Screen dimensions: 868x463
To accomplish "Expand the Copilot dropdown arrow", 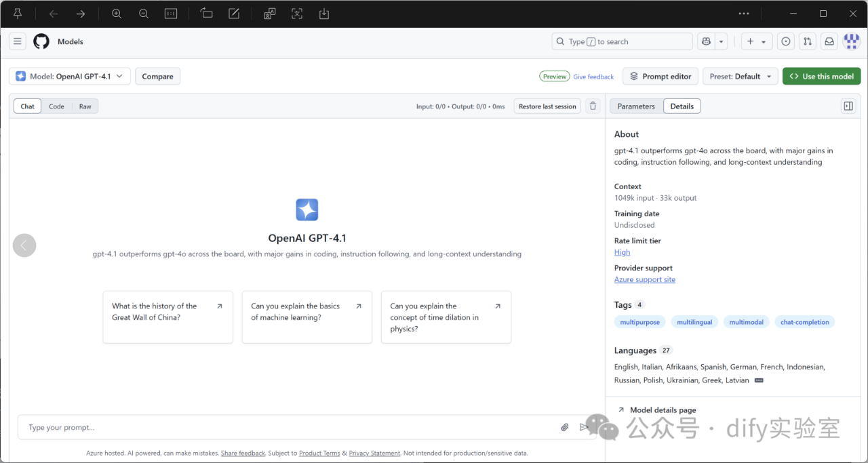I will pos(722,41).
